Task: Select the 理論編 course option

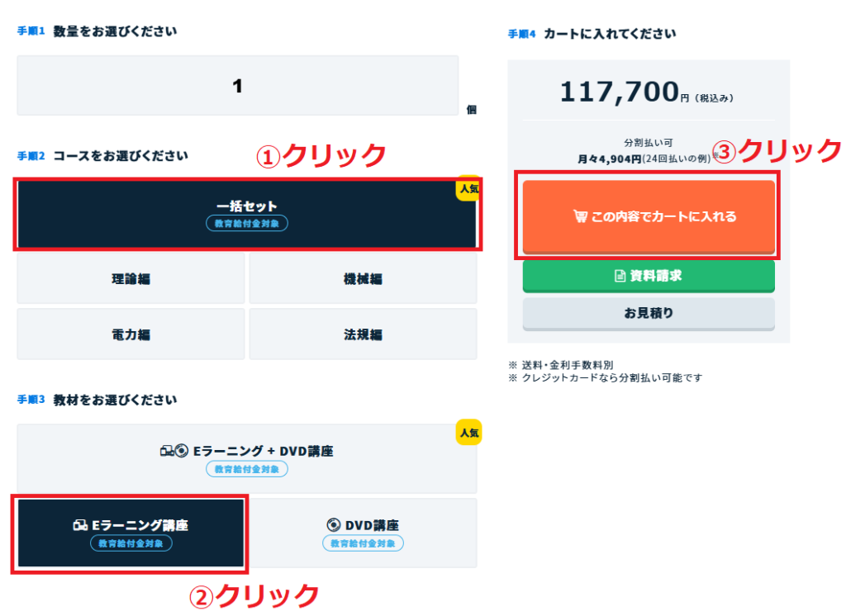Action: (x=131, y=279)
